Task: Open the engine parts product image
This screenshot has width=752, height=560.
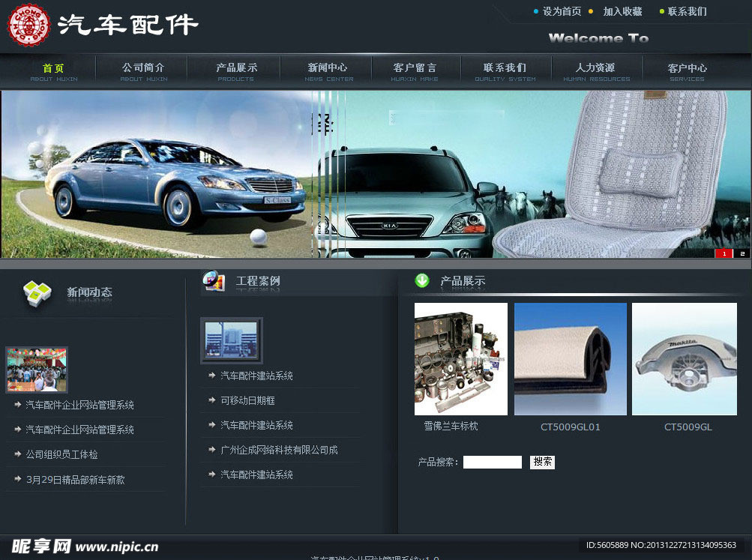Action: click(461, 358)
